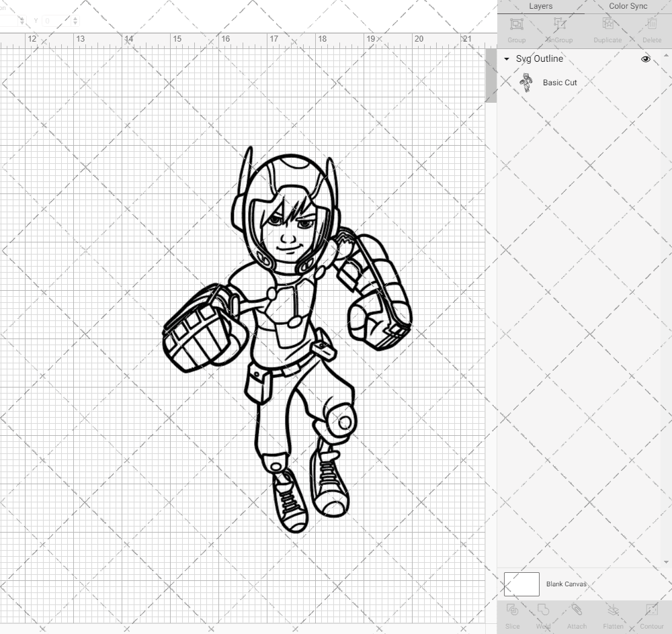Click the Group icon
Viewport: 672px width, 634px height.
(516, 24)
